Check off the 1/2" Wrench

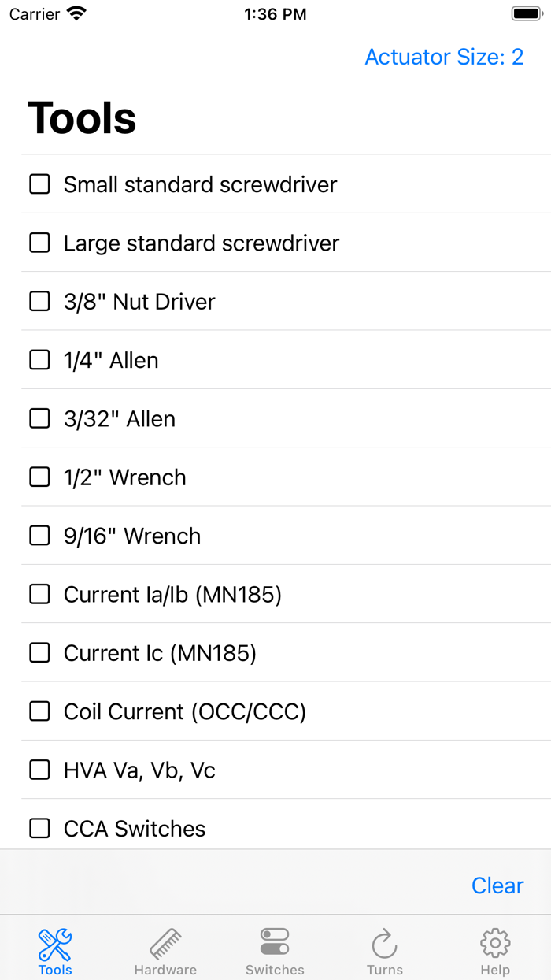(39, 477)
